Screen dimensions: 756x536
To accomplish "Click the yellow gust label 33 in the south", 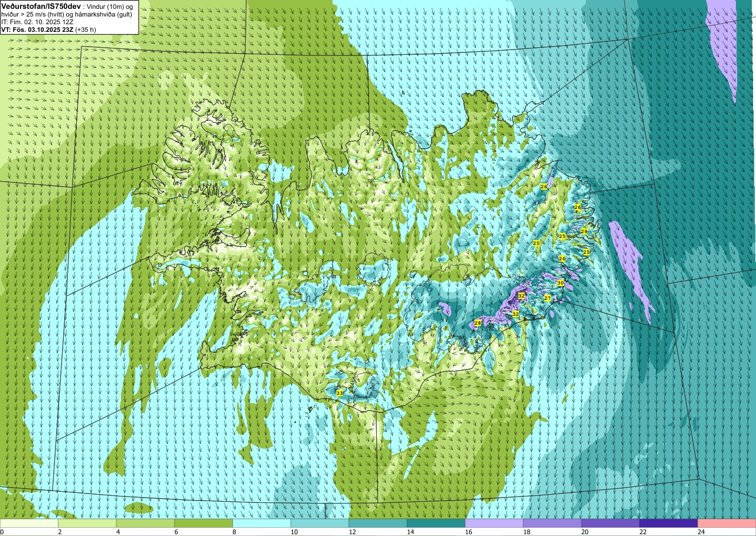I will (x=339, y=393).
